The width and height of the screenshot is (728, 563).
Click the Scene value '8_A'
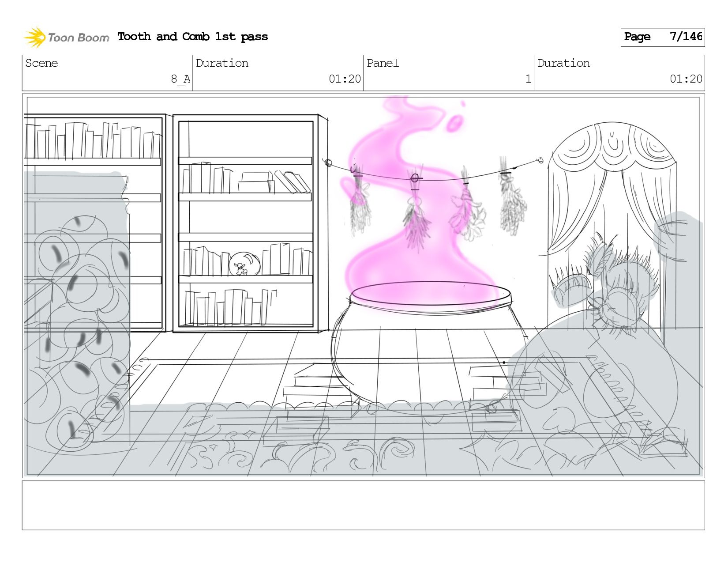click(180, 79)
